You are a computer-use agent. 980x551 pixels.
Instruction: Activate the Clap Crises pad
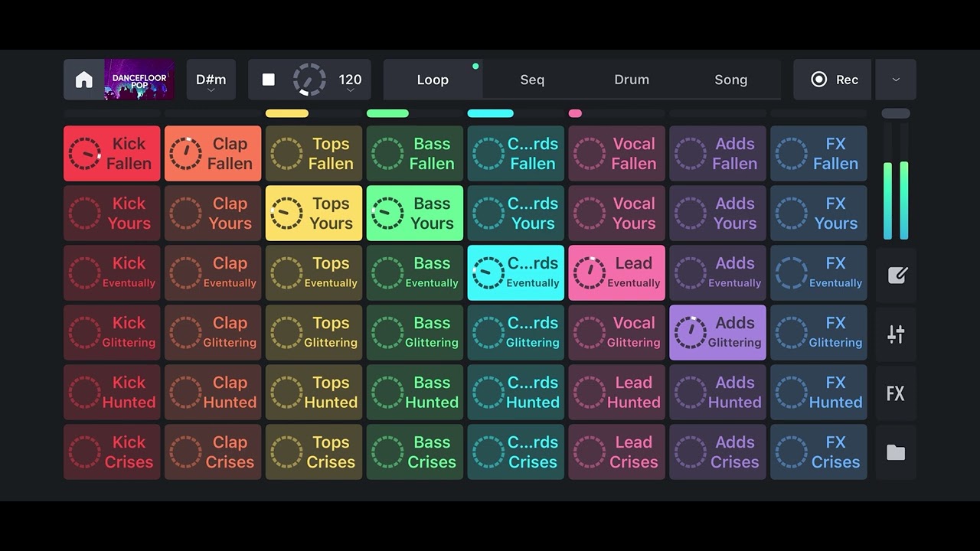click(213, 452)
